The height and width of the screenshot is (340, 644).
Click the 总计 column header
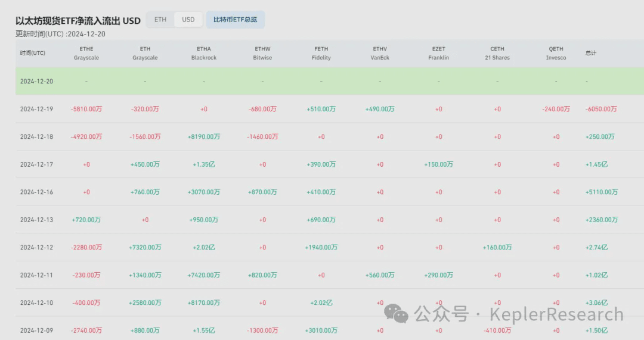coord(590,53)
